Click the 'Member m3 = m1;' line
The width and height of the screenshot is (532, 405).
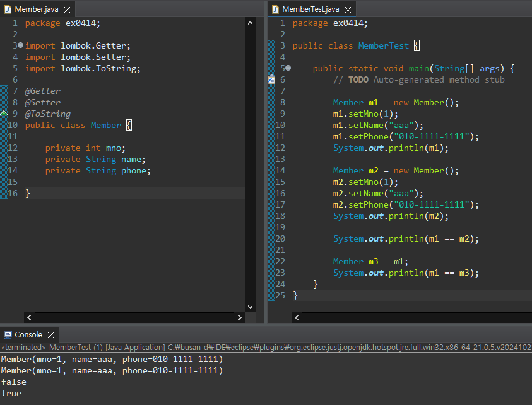click(370, 262)
